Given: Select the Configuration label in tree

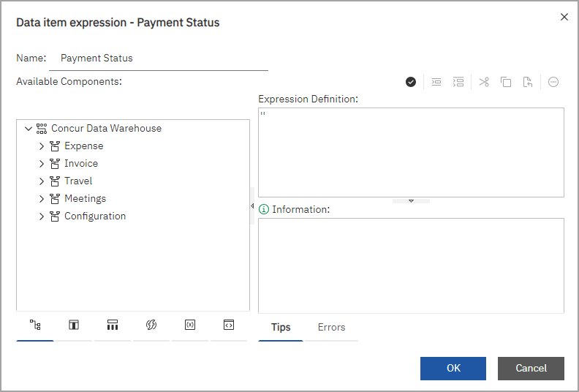Looking at the screenshot, I should click(95, 216).
